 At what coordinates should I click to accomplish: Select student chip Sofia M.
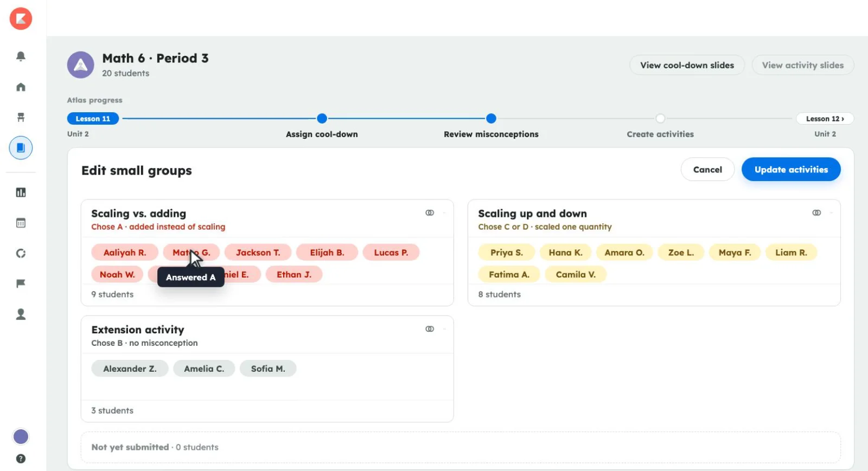coord(268,369)
